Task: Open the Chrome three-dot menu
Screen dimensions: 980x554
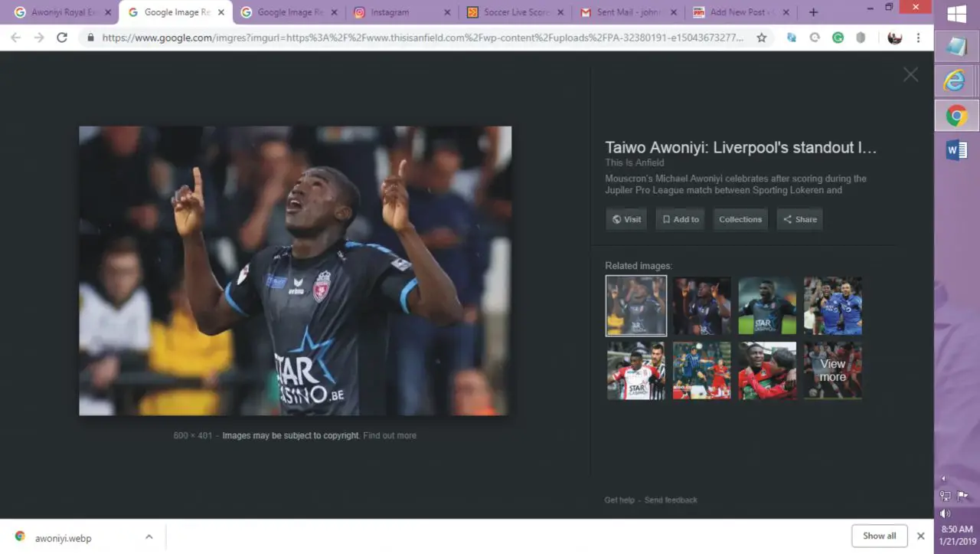Action: pyautogui.click(x=918, y=38)
